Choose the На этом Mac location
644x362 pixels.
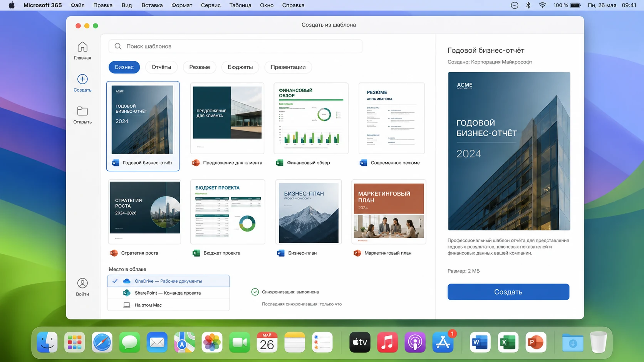(169, 305)
